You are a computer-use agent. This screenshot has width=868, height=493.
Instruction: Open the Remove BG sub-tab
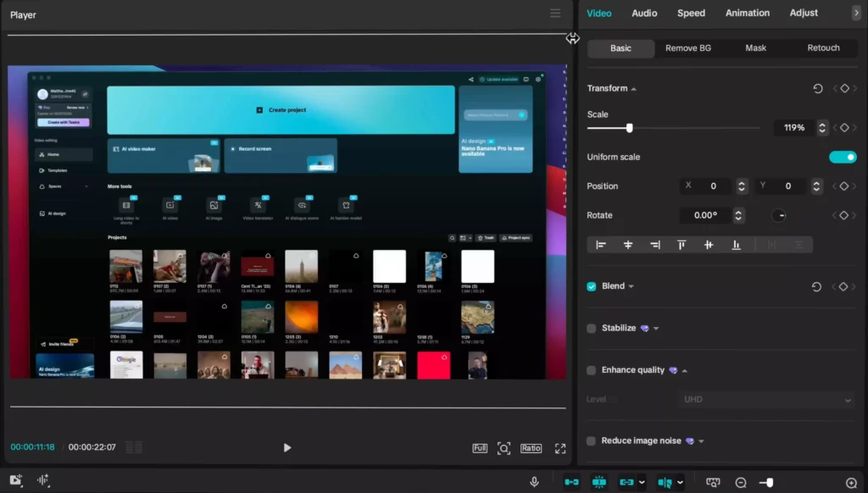(687, 48)
